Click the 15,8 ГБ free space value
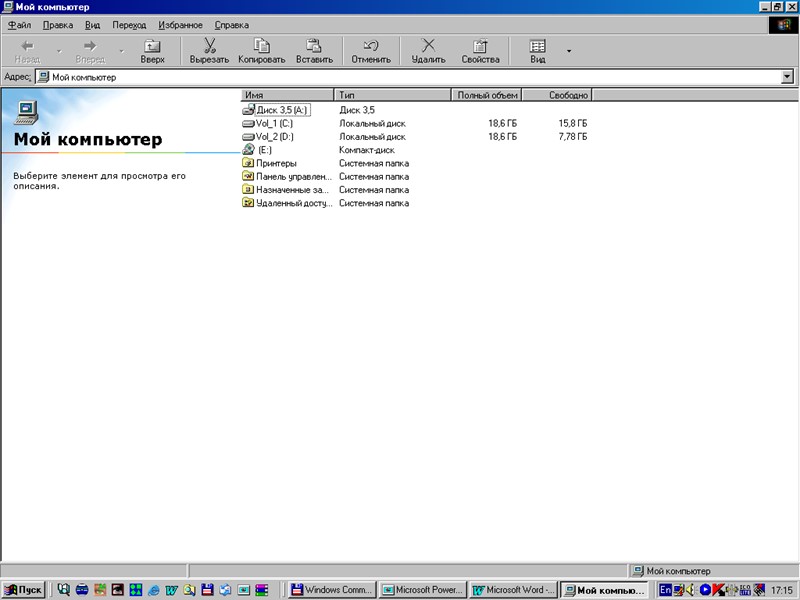800x600 pixels. pos(572,123)
